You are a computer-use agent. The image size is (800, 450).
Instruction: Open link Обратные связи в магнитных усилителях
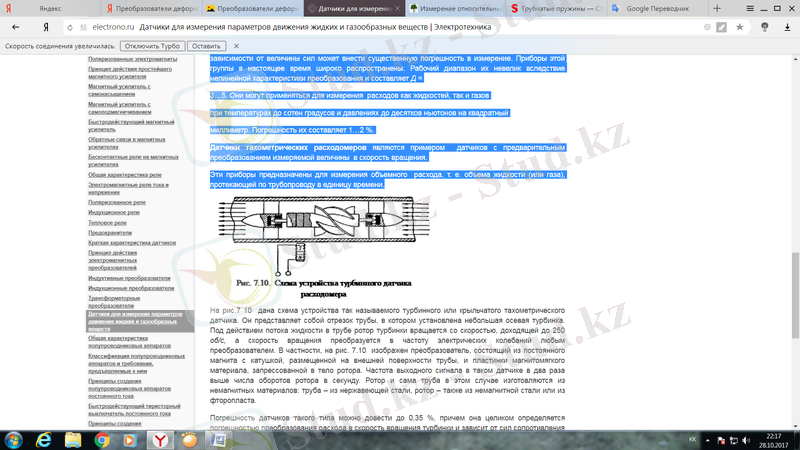(127, 143)
